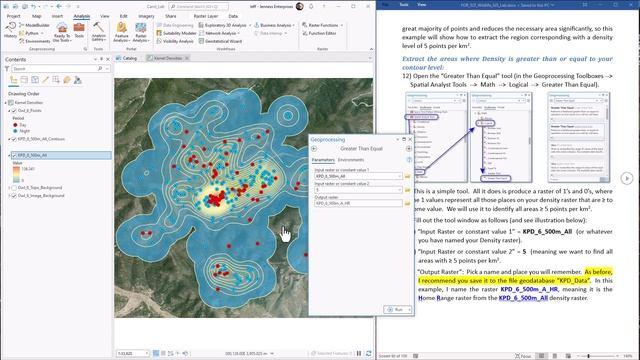The width and height of the screenshot is (640, 360).
Task: Click the Command Search box in title bar
Action: coord(199,7)
